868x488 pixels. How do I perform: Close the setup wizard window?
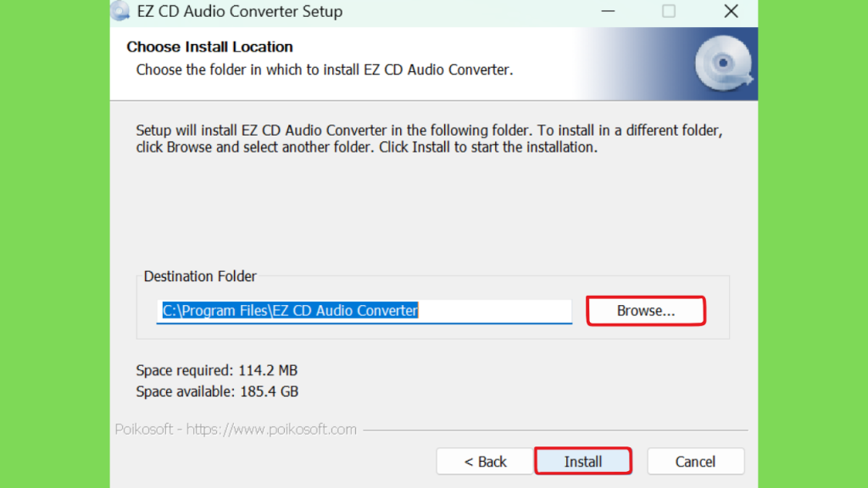(731, 12)
